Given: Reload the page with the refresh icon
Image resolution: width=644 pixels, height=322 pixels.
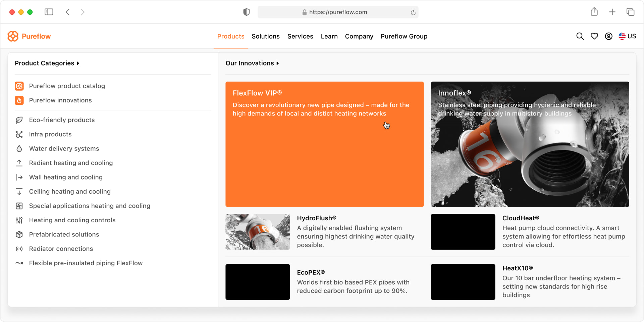Looking at the screenshot, I should click(413, 12).
